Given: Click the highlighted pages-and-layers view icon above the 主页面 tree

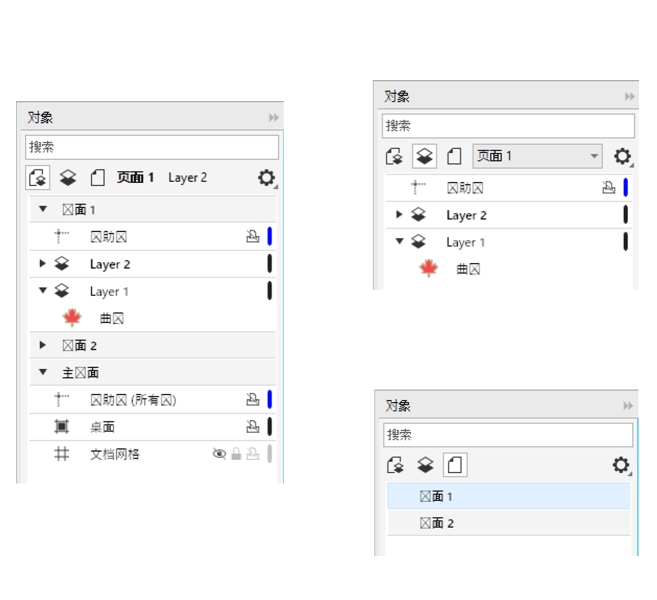Looking at the screenshot, I should point(39,178).
